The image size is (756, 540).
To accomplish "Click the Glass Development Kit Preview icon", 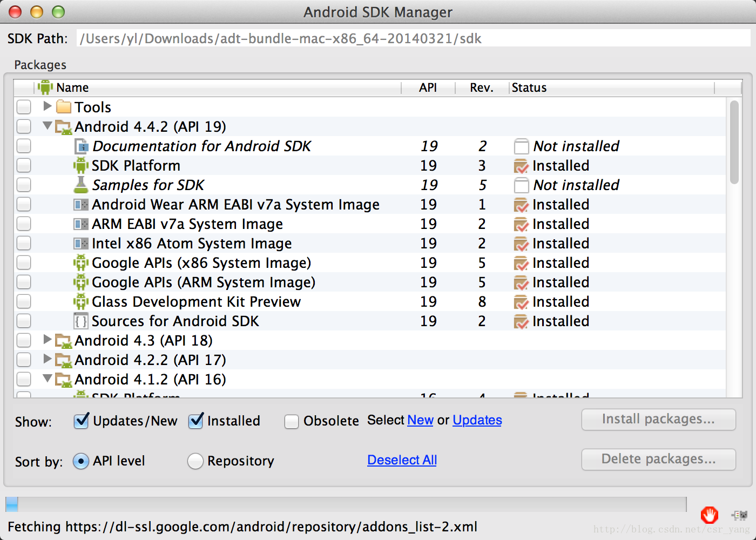I will [81, 301].
